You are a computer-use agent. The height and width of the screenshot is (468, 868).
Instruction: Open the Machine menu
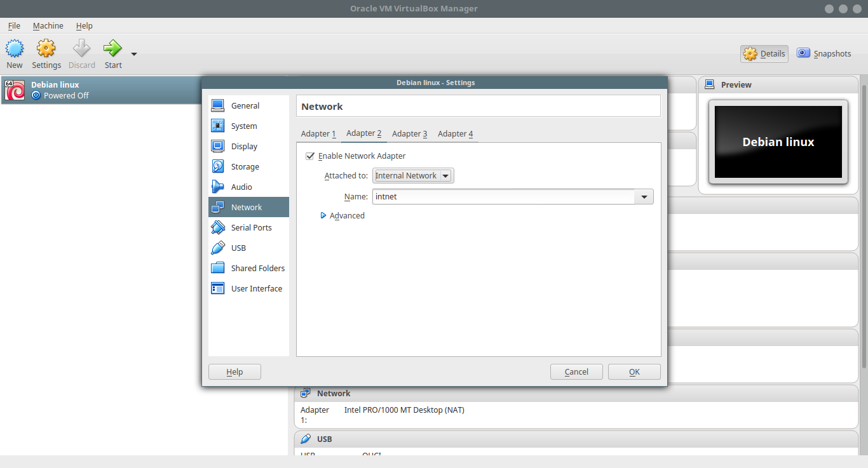[x=48, y=25]
